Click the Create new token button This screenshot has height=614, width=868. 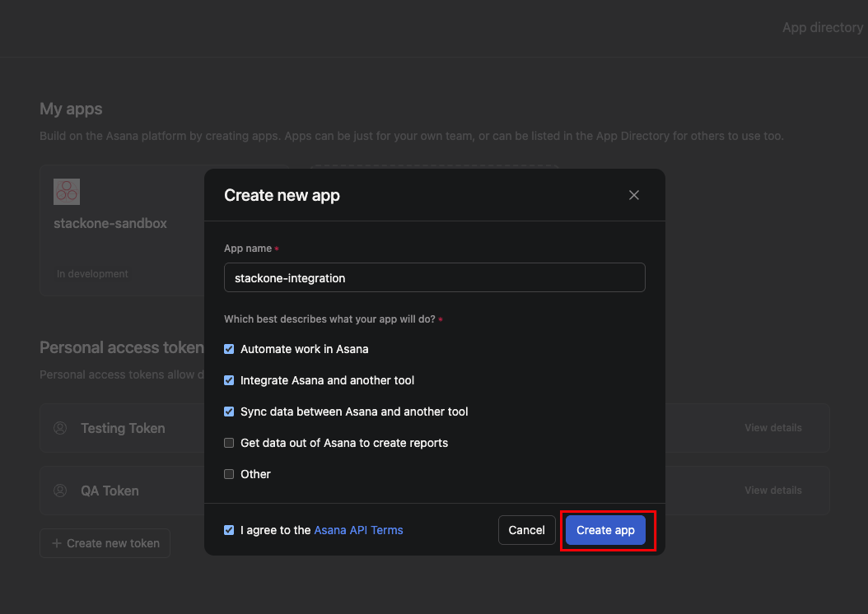point(105,543)
